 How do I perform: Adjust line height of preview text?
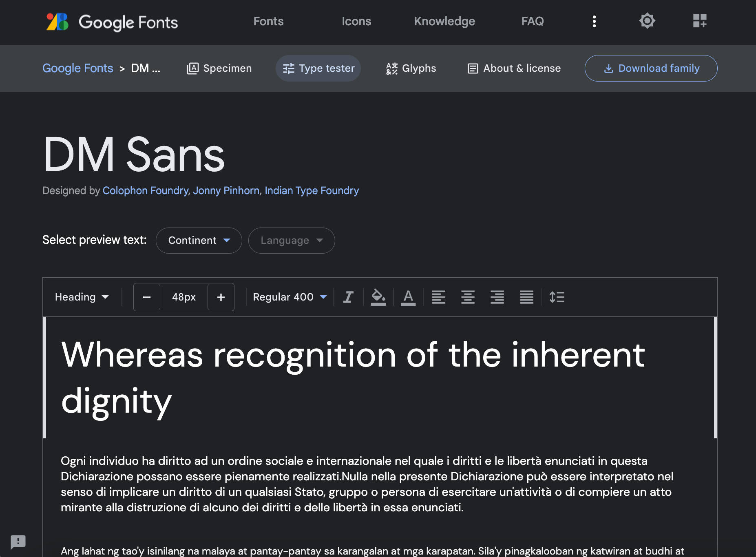[557, 297]
